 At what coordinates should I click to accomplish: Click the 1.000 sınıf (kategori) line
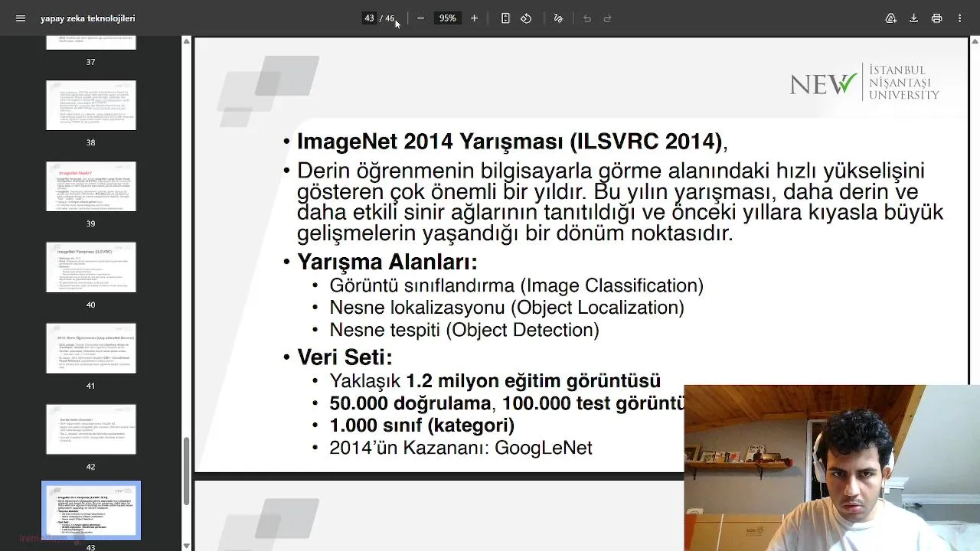click(422, 425)
